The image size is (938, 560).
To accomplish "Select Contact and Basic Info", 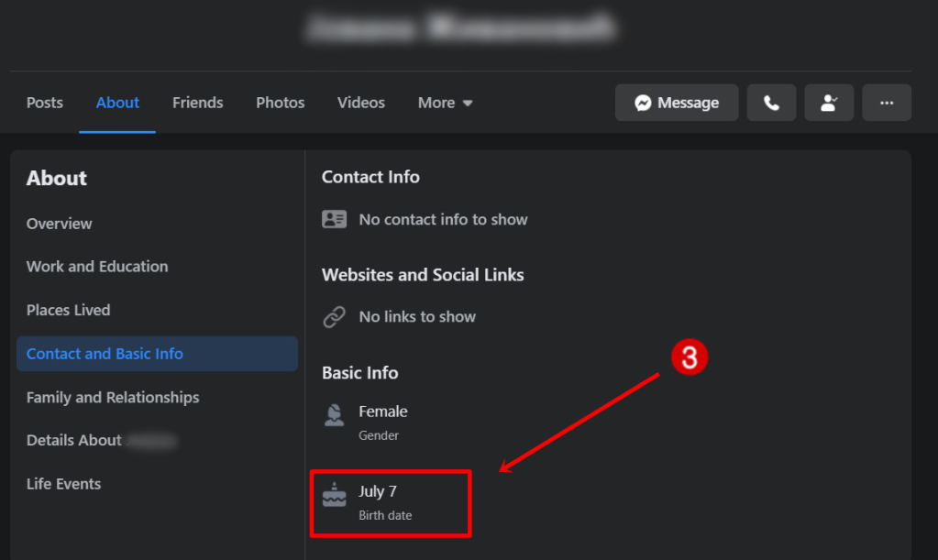I will coord(157,354).
